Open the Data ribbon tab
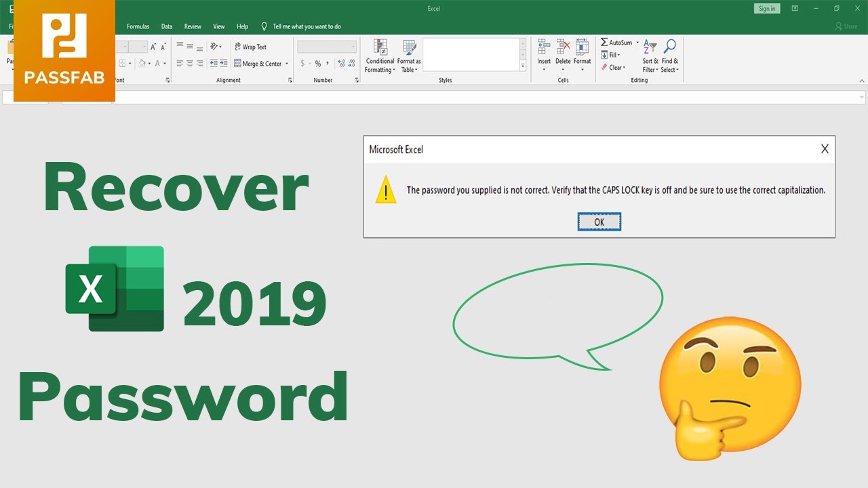Viewport: 868px width, 488px height. (167, 26)
